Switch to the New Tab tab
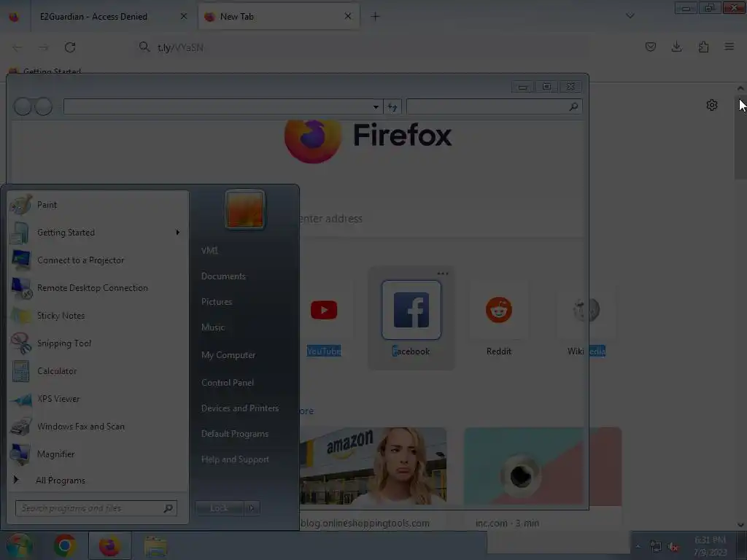 (x=279, y=17)
